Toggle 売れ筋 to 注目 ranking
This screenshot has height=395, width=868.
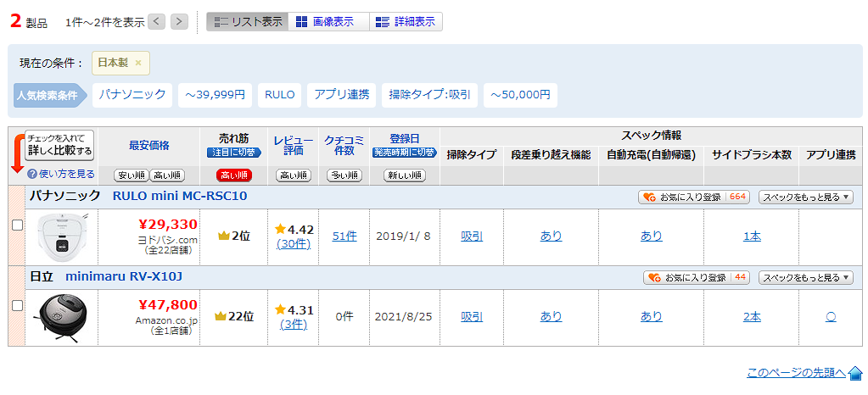(x=234, y=153)
